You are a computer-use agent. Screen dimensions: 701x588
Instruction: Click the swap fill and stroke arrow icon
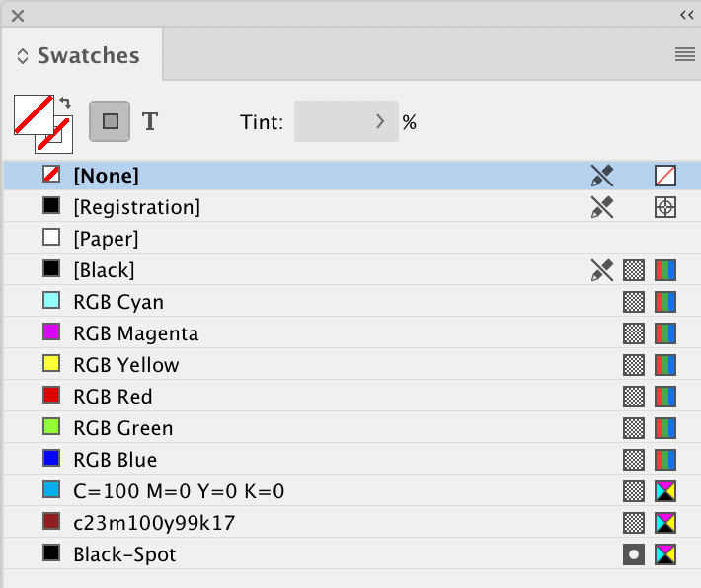point(66,103)
